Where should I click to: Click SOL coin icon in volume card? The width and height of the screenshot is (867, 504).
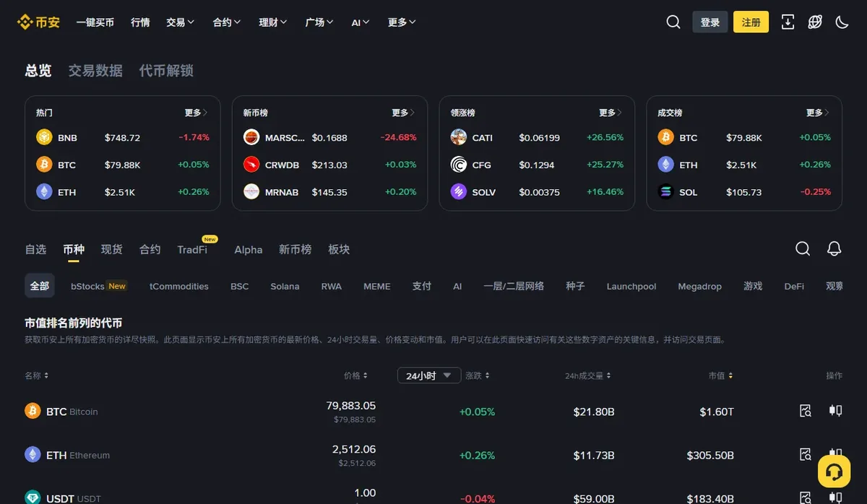(665, 192)
